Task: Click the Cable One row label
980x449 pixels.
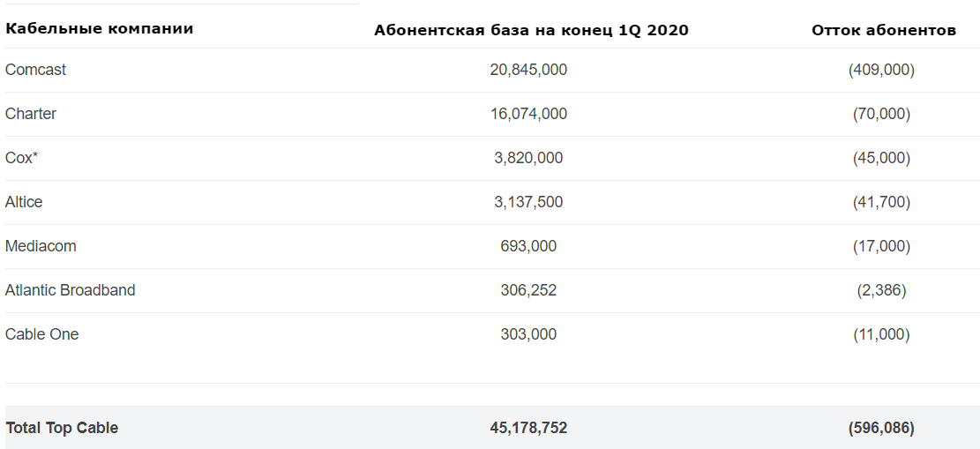Action: point(41,334)
